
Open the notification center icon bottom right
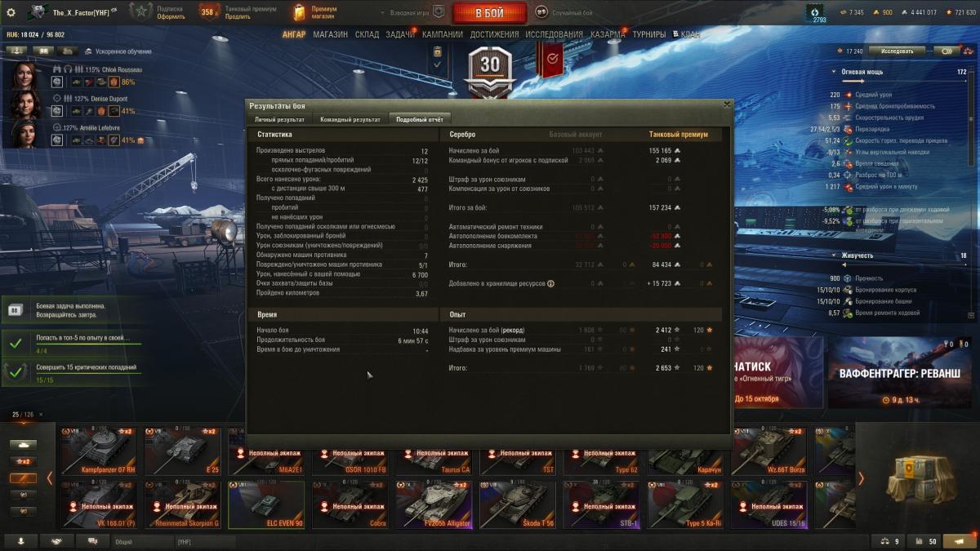pos(959,540)
